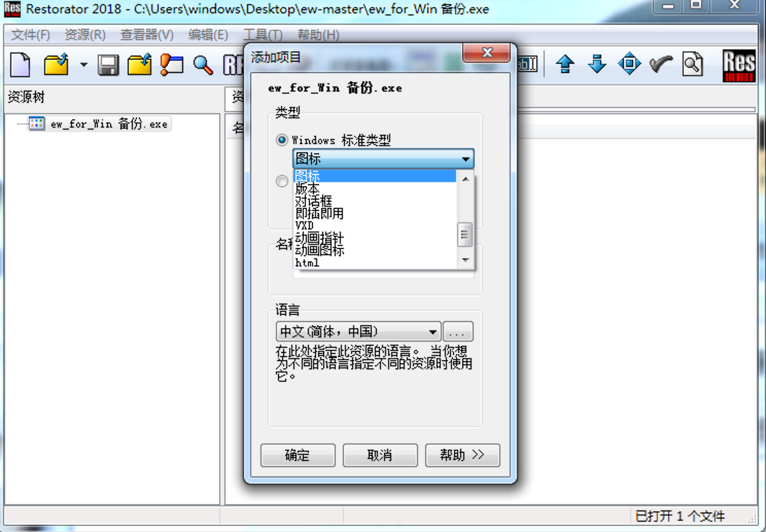Click the Save As folder icon

140,65
